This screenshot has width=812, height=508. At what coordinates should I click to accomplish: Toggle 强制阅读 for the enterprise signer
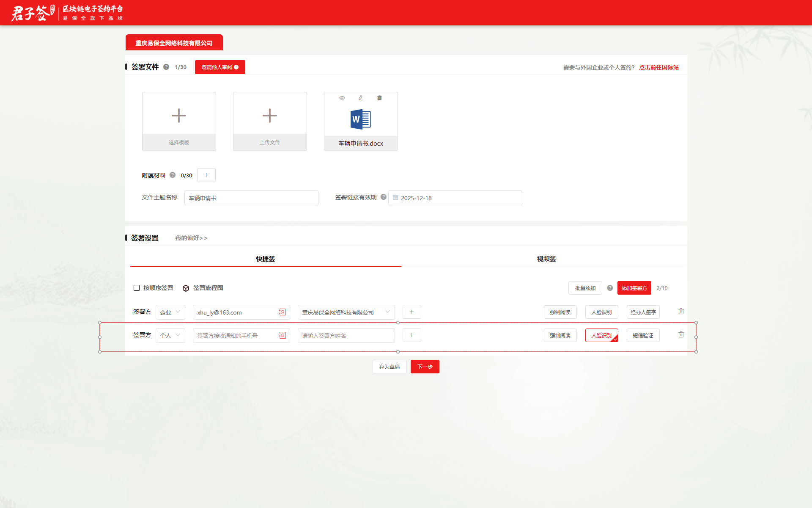[x=560, y=312]
